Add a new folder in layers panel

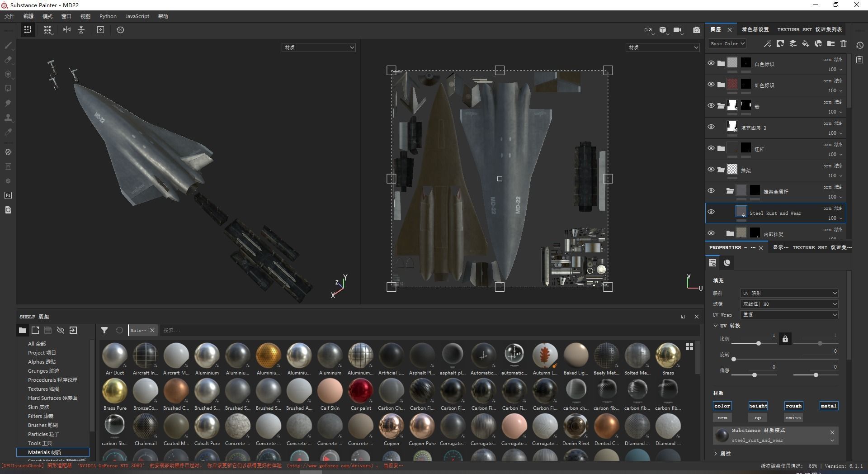click(831, 43)
